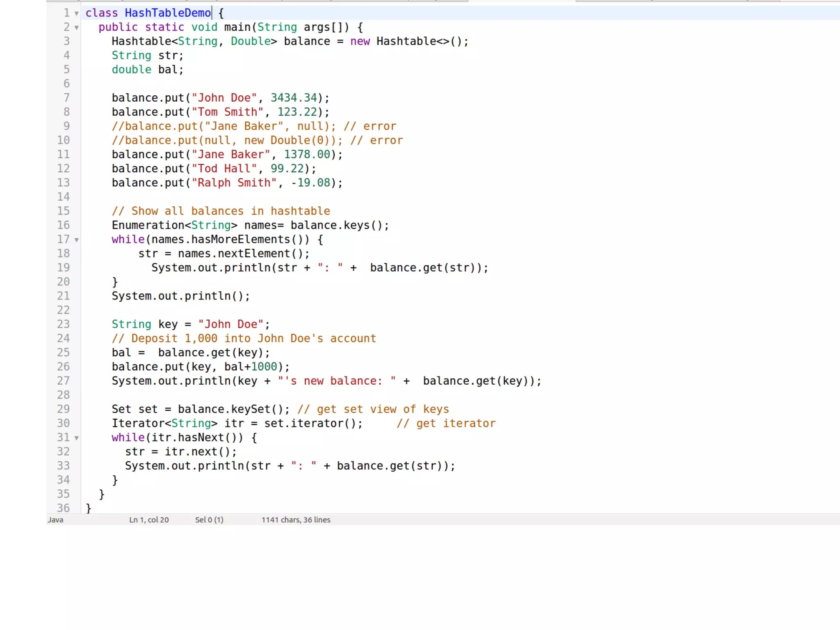840x630 pixels.
Task: Click the Show all balances comment
Action: coord(221,211)
